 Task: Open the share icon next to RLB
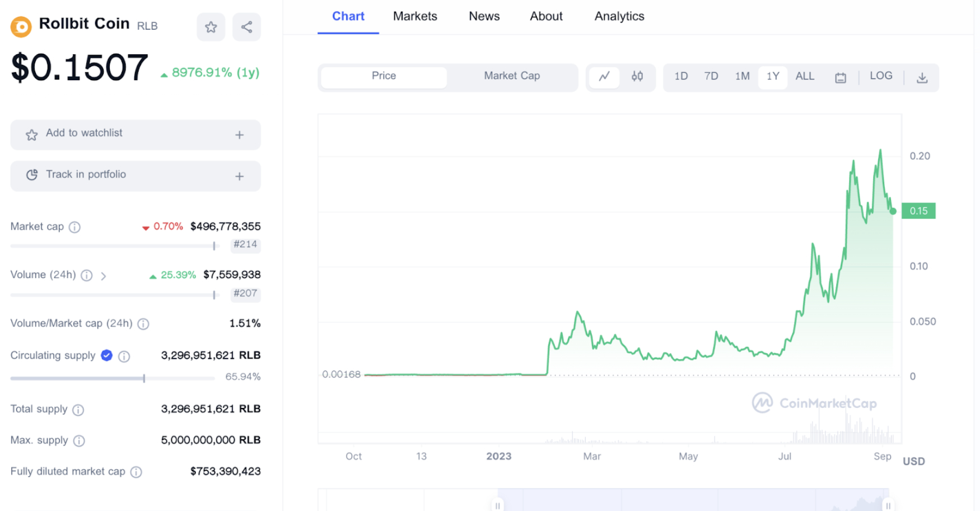[x=246, y=27]
